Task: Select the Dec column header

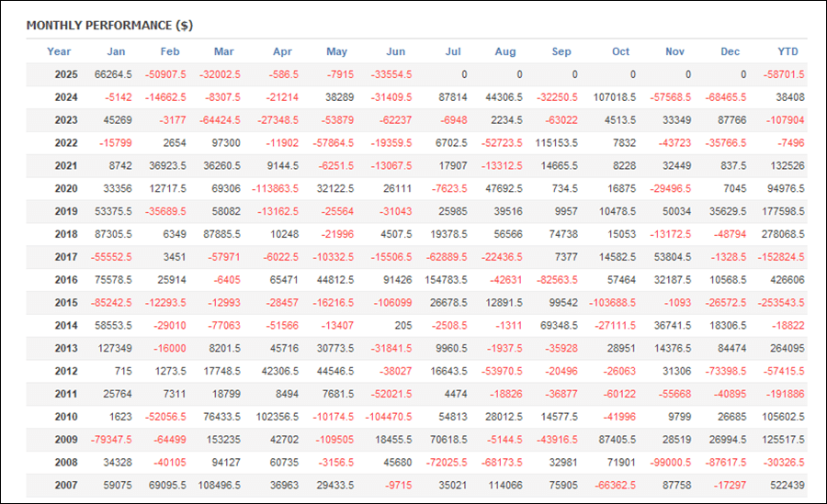Action: pos(730,51)
